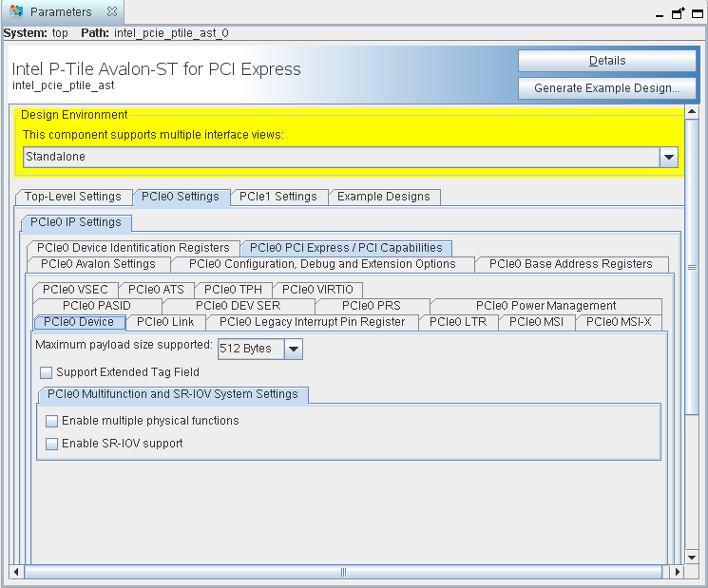The height and width of the screenshot is (588, 708).
Task: Detach the Parameters panel into a window
Action: pyautogui.click(x=679, y=13)
